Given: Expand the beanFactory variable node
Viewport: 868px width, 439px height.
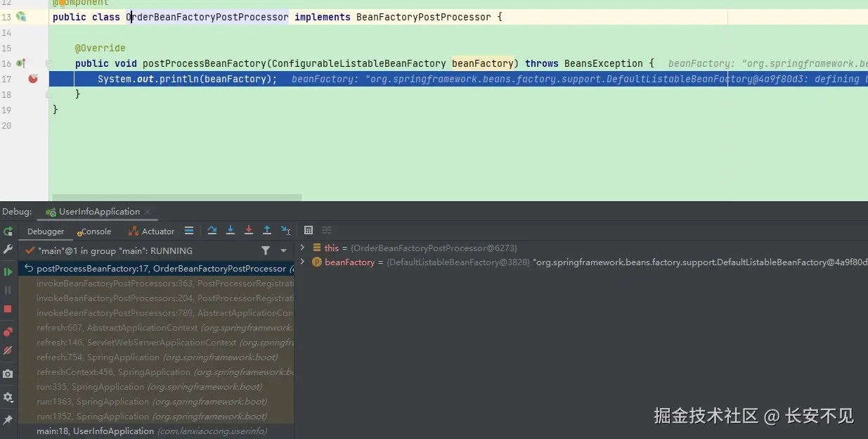Looking at the screenshot, I should (303, 262).
